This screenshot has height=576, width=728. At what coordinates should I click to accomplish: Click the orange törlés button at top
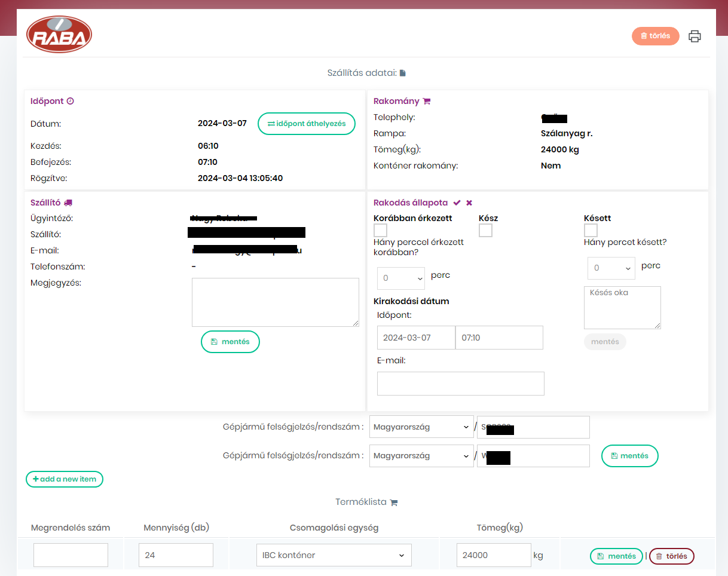pyautogui.click(x=656, y=36)
